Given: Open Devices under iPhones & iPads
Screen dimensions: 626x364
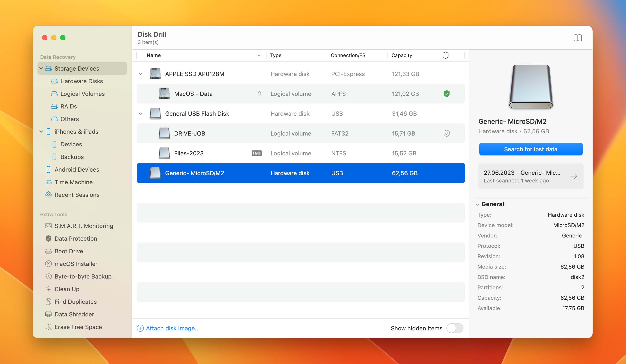Looking at the screenshot, I should 71,144.
